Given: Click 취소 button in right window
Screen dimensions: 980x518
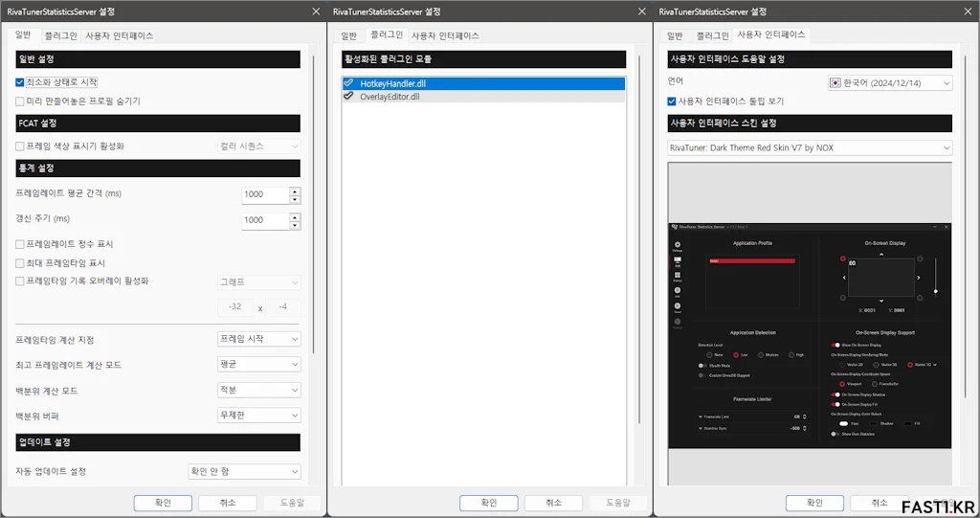Looking at the screenshot, I should [880, 503].
